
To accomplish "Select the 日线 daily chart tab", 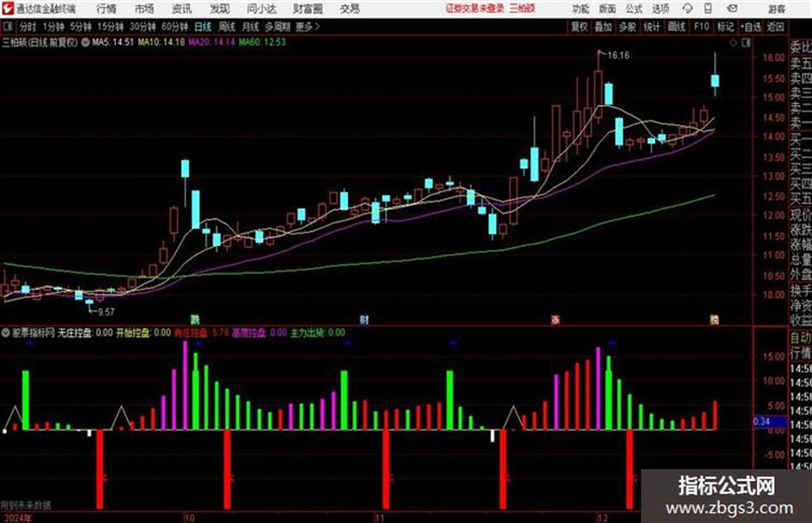I will (203, 27).
